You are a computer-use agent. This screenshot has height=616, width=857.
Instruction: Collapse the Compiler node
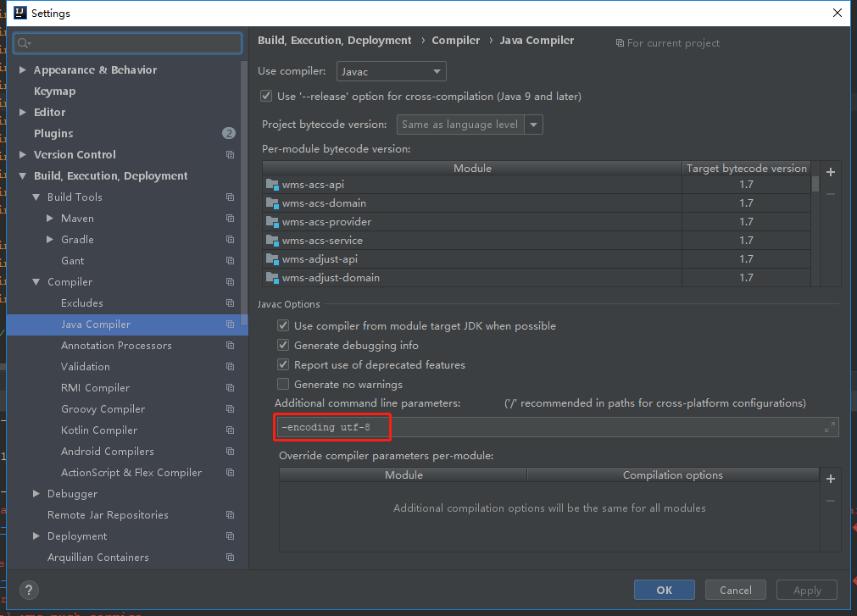[36, 282]
